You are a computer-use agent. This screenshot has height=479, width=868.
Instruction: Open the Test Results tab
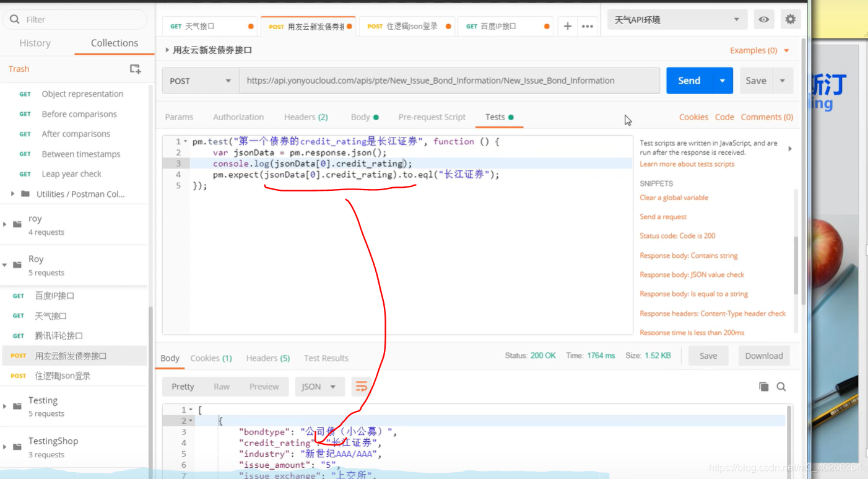point(326,358)
